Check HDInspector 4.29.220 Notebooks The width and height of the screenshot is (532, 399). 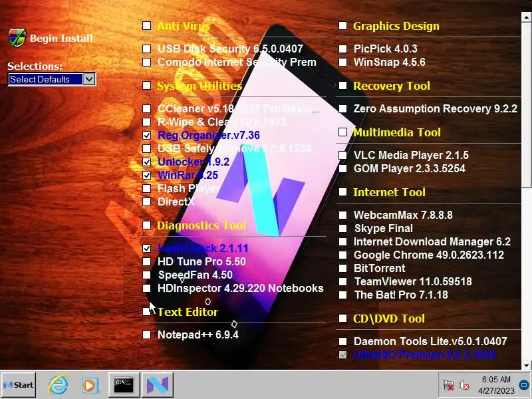point(146,288)
